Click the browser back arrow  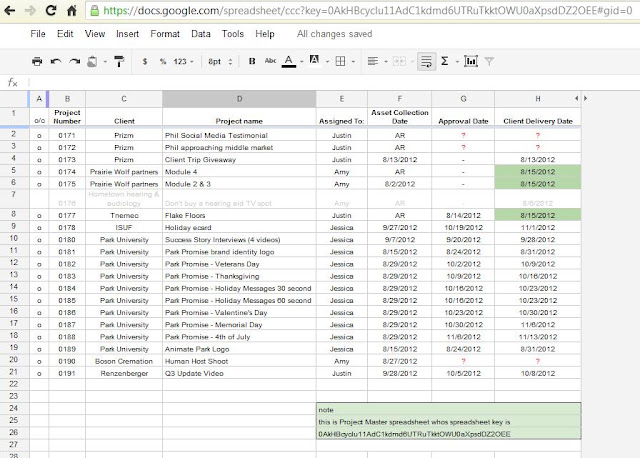[x=9, y=10]
